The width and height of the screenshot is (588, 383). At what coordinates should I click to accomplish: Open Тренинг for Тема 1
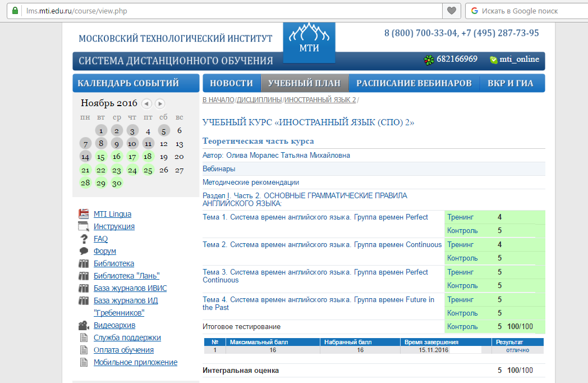coord(460,217)
